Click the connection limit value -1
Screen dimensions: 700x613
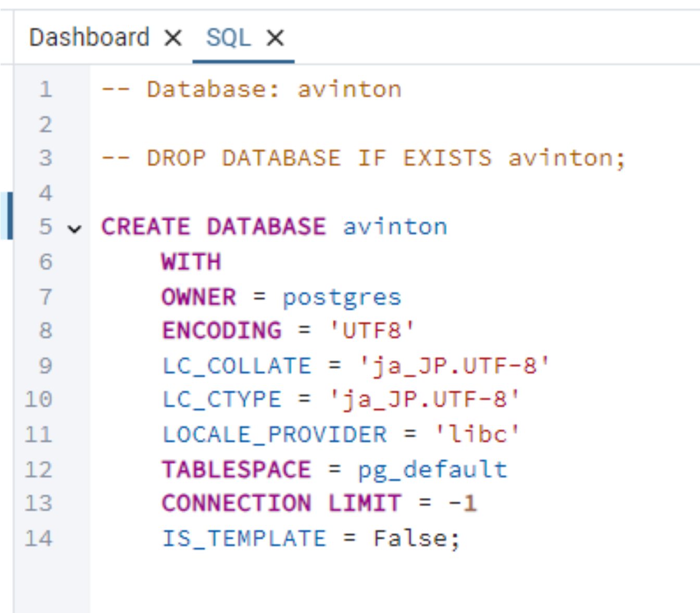pyautogui.click(x=462, y=503)
